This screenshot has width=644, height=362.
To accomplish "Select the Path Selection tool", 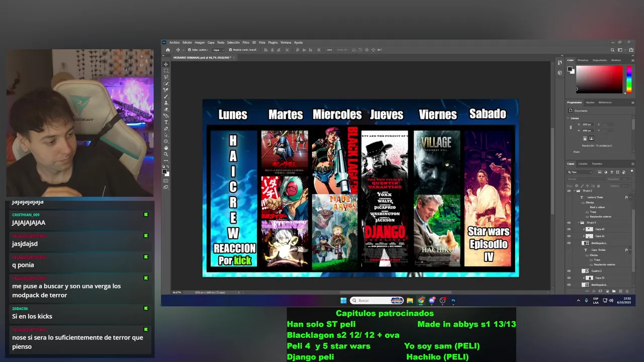I will (166, 135).
